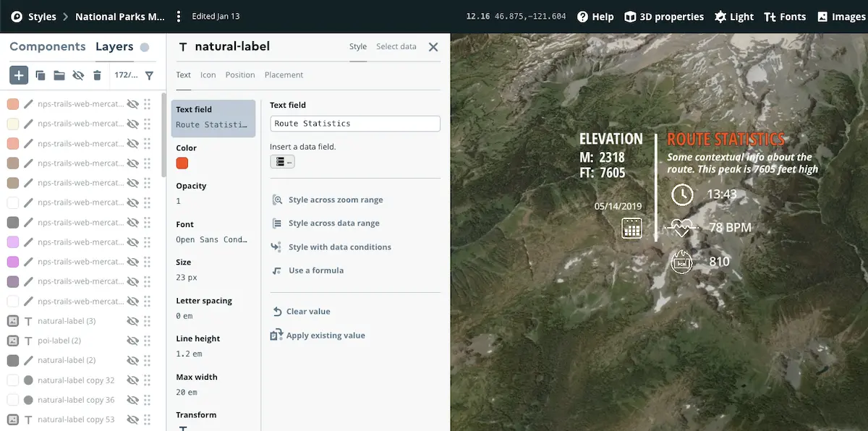Toggle visibility of natural-label copy 32
Image resolution: width=868 pixels, height=431 pixels.
pos(133,380)
